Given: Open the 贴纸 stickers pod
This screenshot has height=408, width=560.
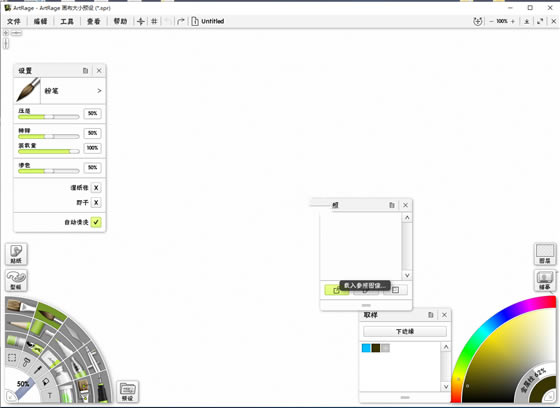Looking at the screenshot, I should pos(16,254).
